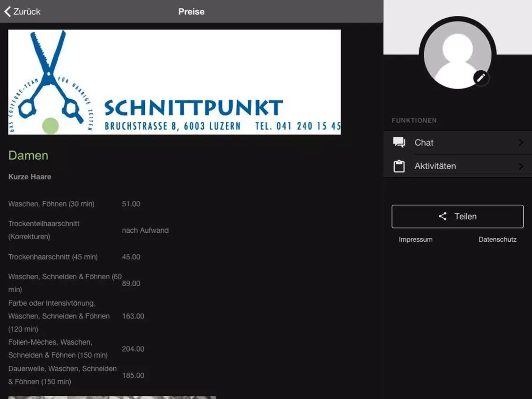
Task: Open the profile avatar picture
Action: click(x=458, y=55)
